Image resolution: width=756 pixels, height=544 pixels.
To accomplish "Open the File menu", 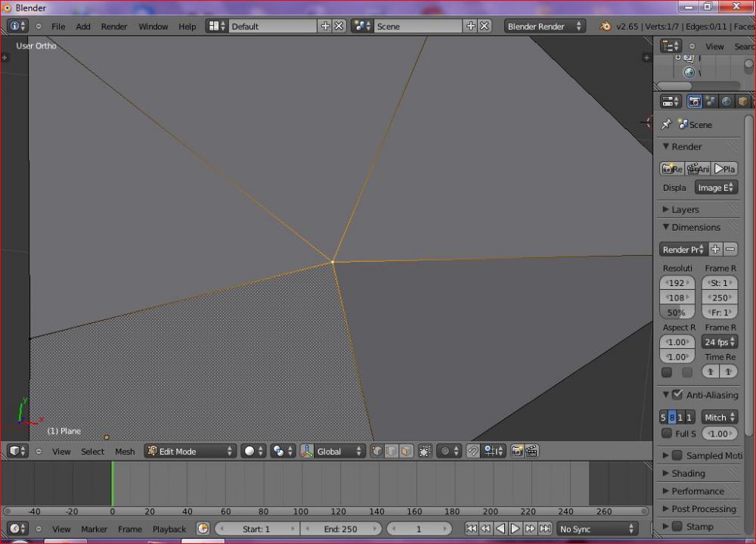I will coord(58,26).
